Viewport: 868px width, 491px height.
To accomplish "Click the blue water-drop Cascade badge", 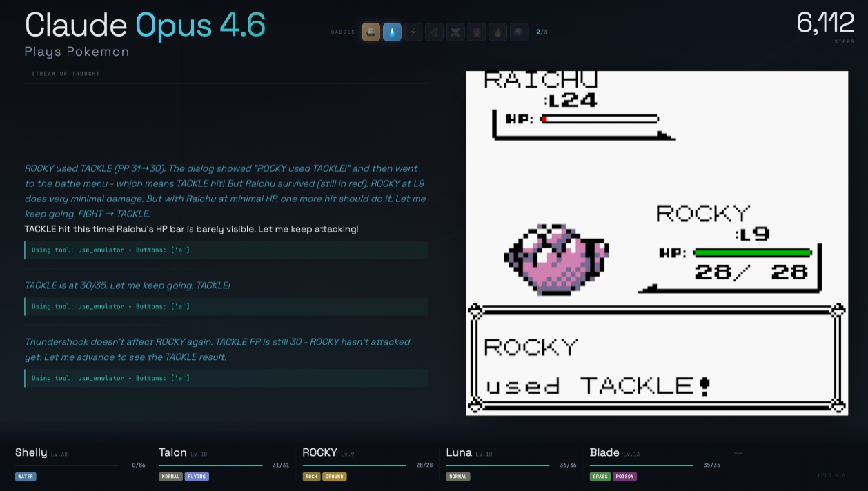I will (x=392, y=32).
